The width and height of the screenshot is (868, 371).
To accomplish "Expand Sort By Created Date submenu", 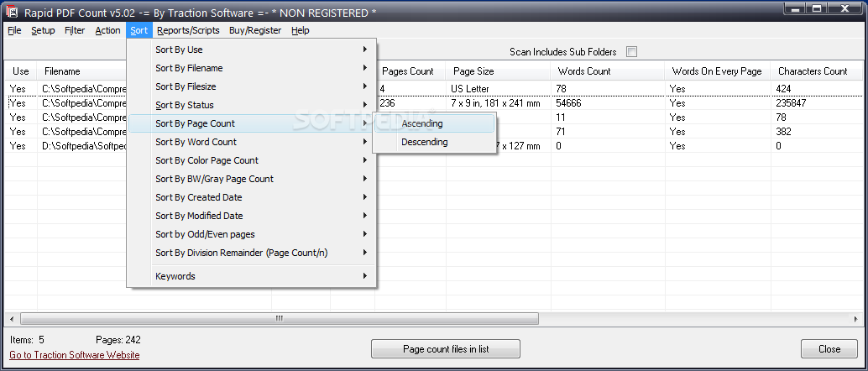I will (252, 197).
